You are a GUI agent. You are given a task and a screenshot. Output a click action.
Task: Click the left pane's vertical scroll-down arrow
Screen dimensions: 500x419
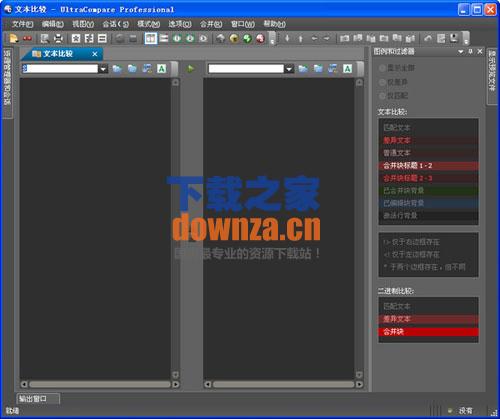175,375
